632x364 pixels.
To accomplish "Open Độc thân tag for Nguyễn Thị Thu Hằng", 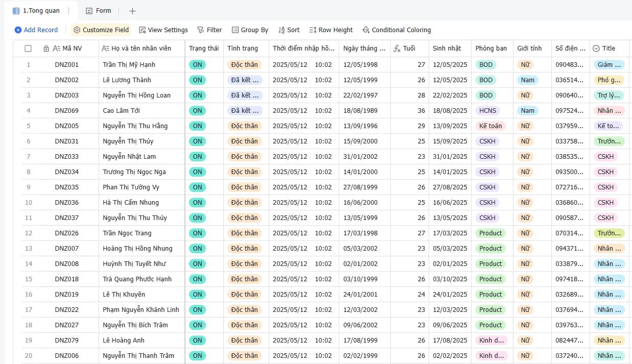I will [244, 126].
